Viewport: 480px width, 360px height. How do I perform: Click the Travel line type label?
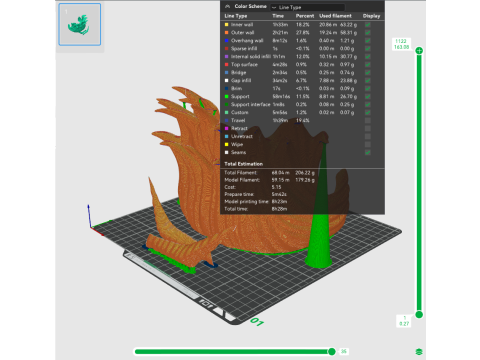[x=238, y=121]
